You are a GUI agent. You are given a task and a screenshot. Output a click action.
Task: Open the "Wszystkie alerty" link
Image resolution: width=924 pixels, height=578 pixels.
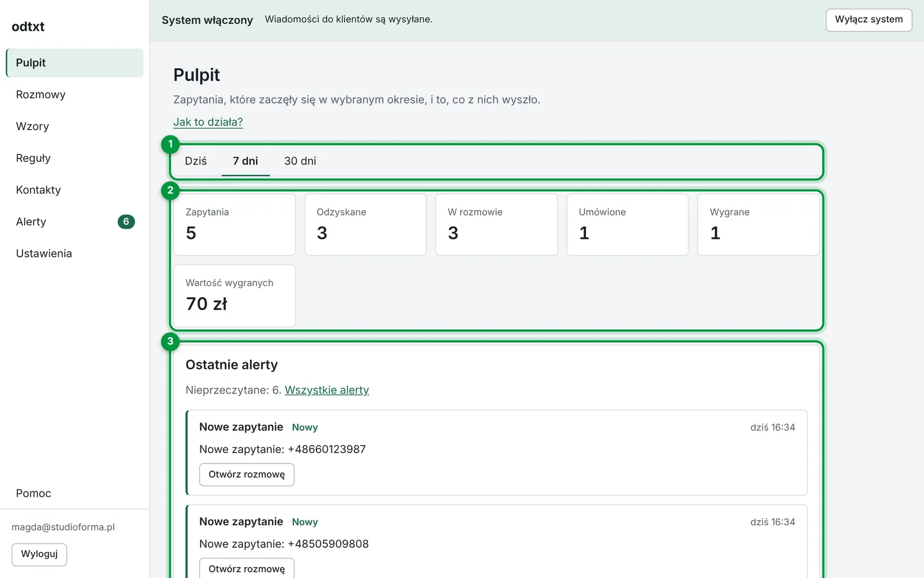[x=327, y=390]
